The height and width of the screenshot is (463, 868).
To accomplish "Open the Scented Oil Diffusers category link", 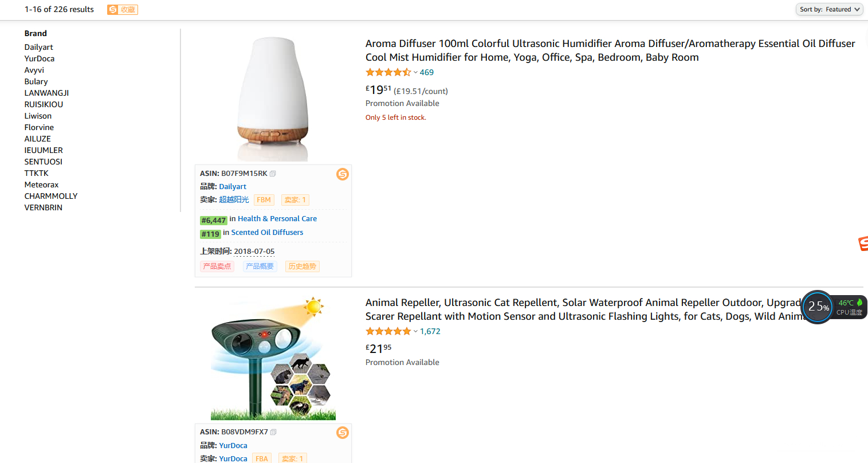I will (267, 233).
